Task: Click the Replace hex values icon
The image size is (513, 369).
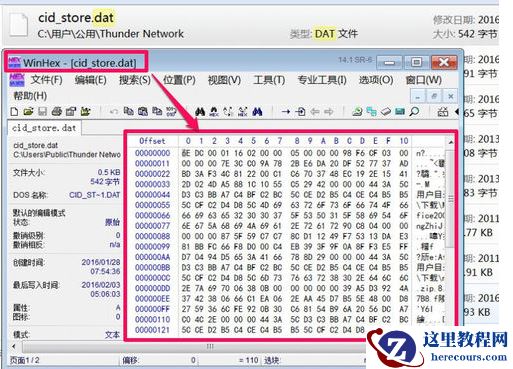Action: click(x=243, y=112)
